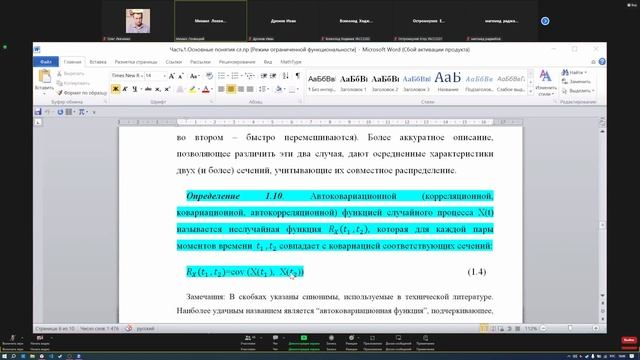
Task: Click the numbered list icon
Action: (x=236, y=76)
